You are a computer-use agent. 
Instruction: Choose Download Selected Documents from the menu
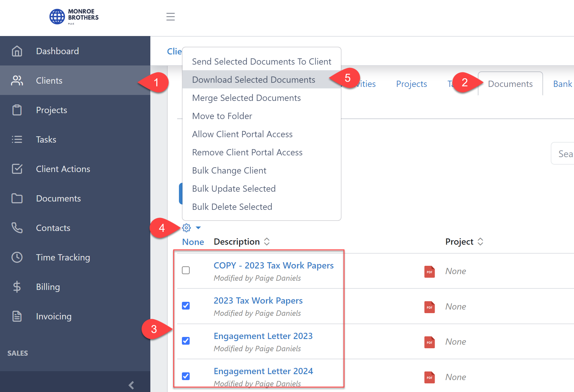pyautogui.click(x=253, y=79)
